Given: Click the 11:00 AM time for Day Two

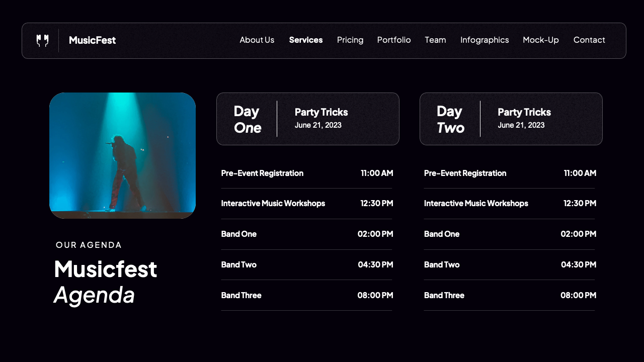Looking at the screenshot, I should tap(580, 173).
